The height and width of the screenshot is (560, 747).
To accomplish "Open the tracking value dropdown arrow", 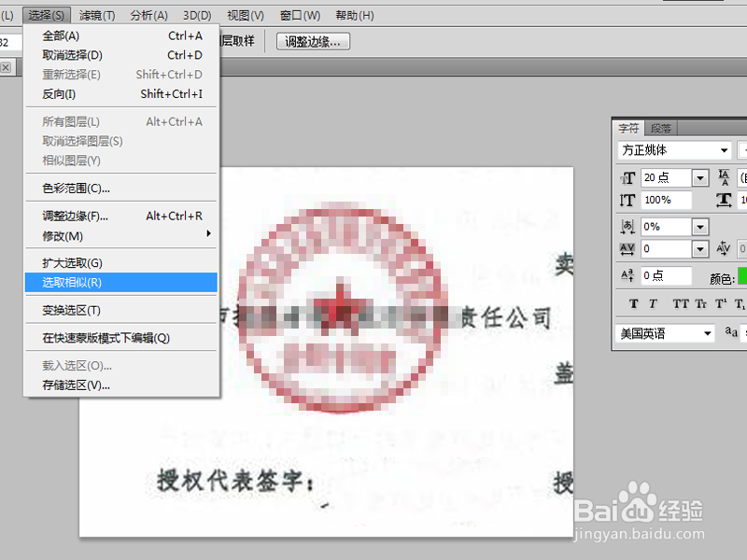I will [699, 249].
